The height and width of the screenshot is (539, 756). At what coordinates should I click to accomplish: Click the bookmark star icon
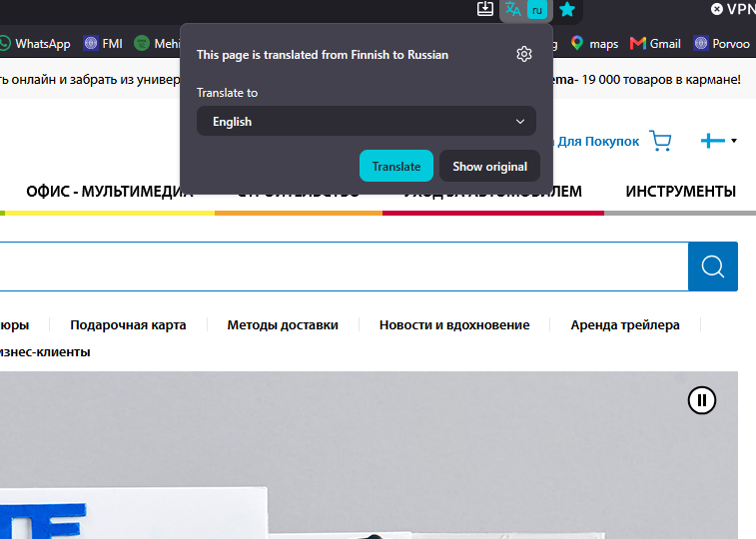[x=567, y=9]
